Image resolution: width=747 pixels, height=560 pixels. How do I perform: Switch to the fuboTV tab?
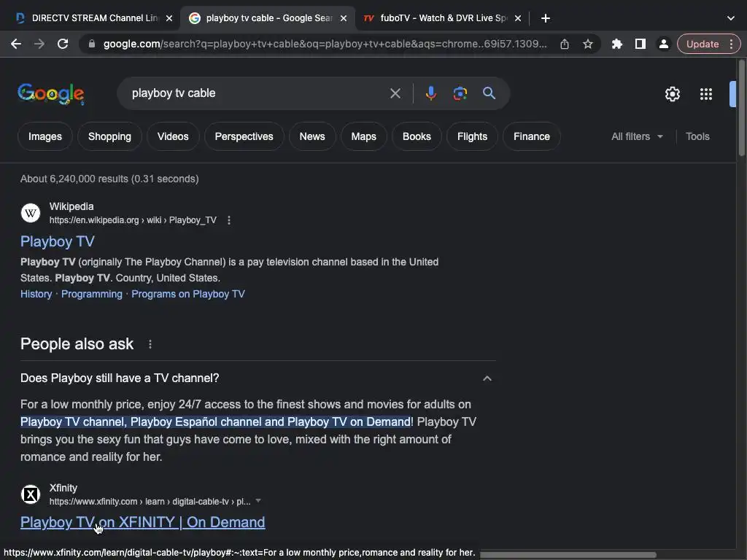[x=443, y=18]
